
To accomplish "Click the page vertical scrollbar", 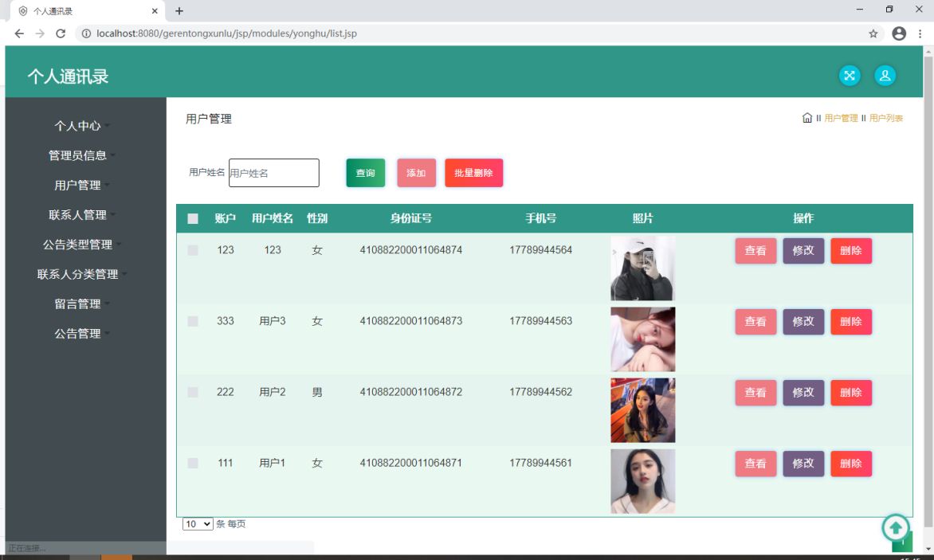I will coord(928,292).
